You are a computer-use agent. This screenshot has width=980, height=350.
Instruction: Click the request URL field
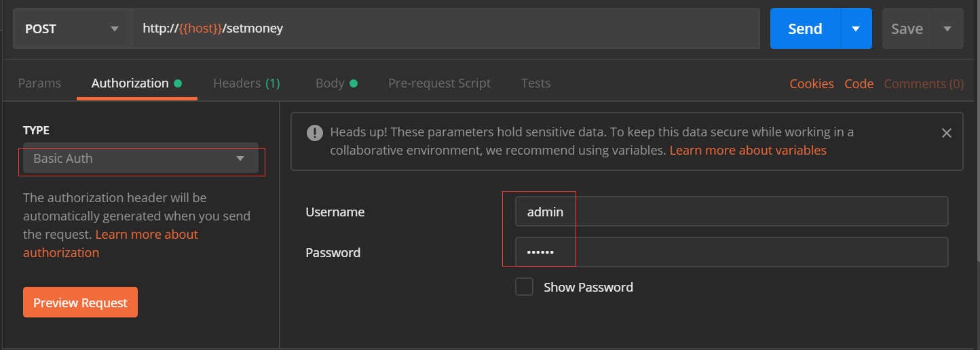coord(445,28)
